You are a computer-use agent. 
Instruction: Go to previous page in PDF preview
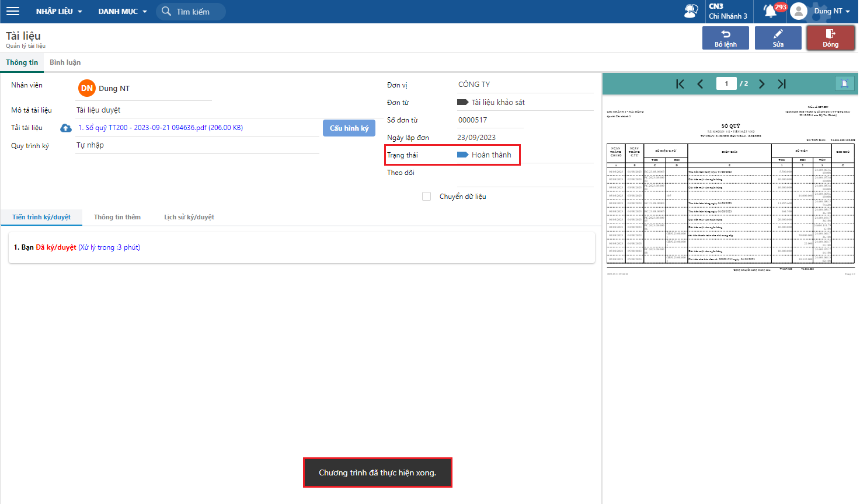(x=700, y=84)
